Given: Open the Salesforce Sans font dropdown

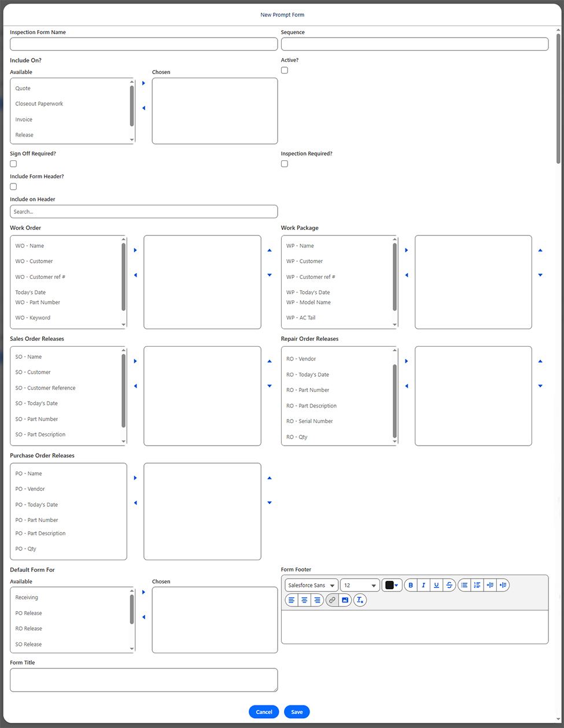Looking at the screenshot, I should point(311,585).
